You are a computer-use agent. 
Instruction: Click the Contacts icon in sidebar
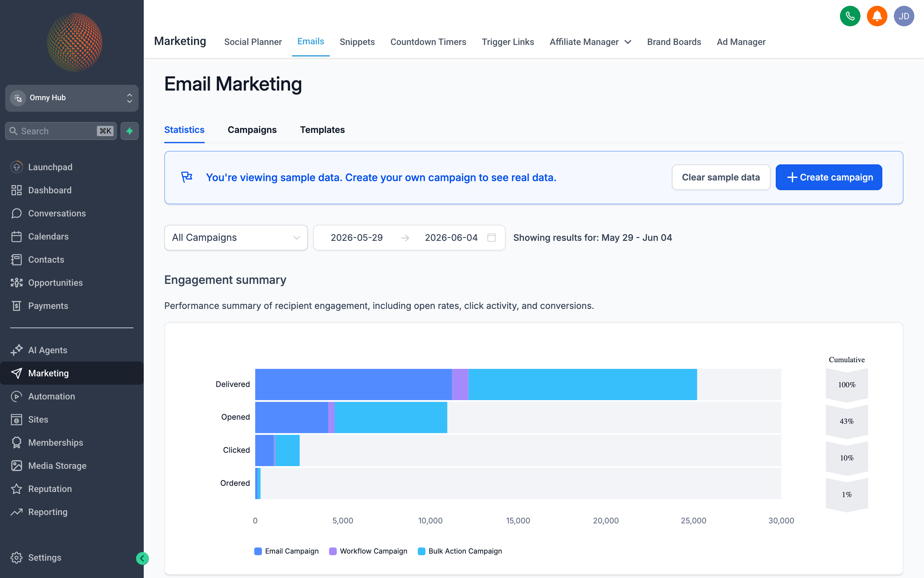pos(16,259)
